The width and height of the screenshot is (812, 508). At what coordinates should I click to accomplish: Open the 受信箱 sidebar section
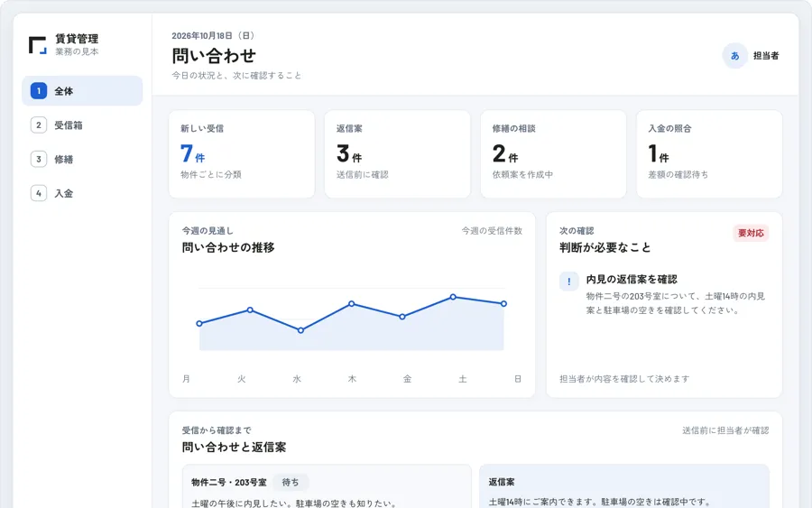[82, 125]
